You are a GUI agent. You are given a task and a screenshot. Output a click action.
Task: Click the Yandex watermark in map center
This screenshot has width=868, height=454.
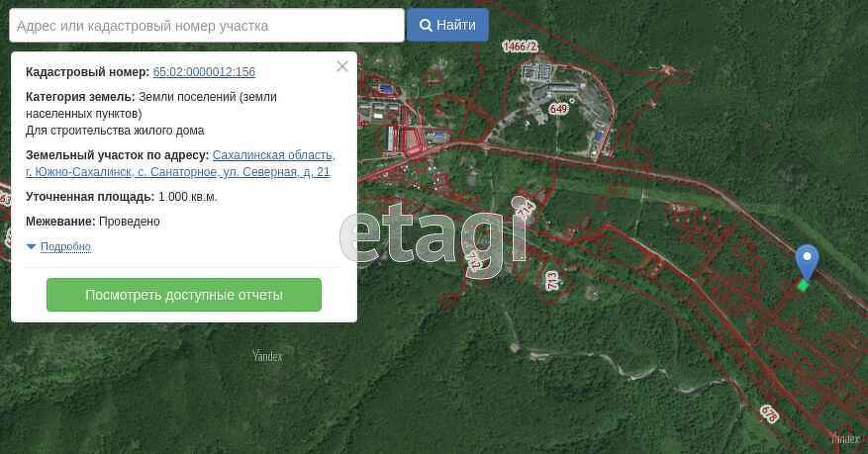(x=267, y=356)
